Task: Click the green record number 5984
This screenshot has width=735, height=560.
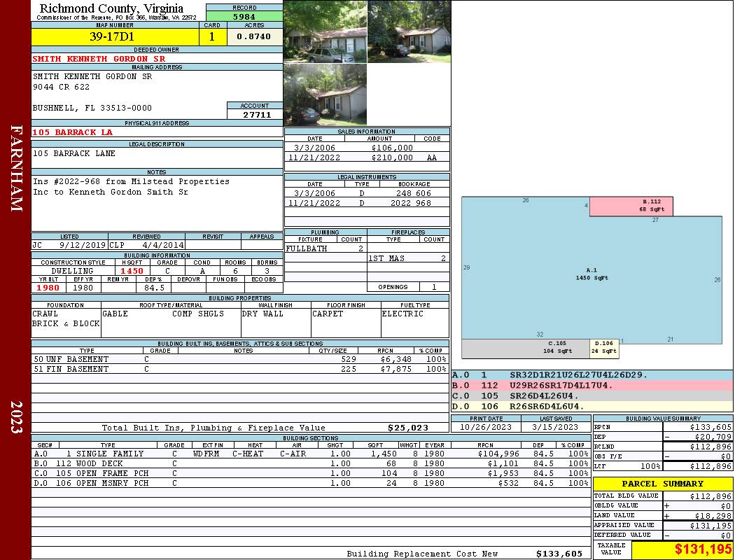Action: 244,17
